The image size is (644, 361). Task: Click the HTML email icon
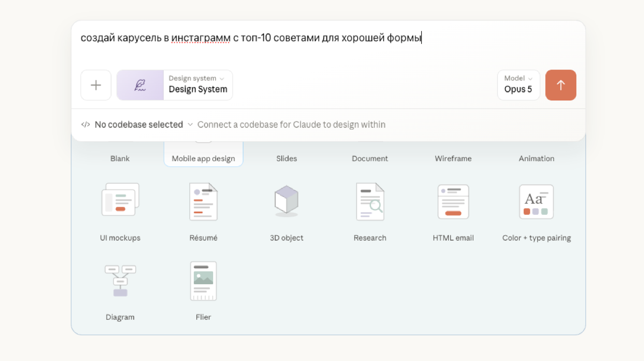click(453, 202)
